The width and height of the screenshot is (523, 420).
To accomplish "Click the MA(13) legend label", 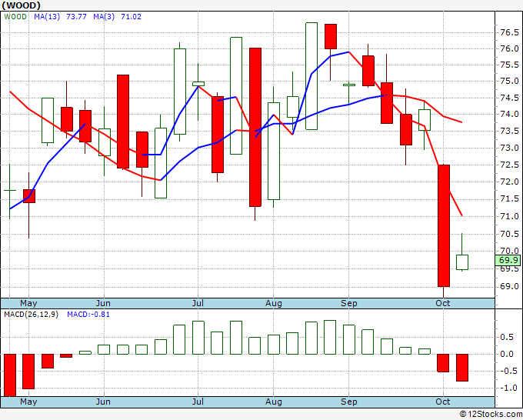I will [x=47, y=17].
